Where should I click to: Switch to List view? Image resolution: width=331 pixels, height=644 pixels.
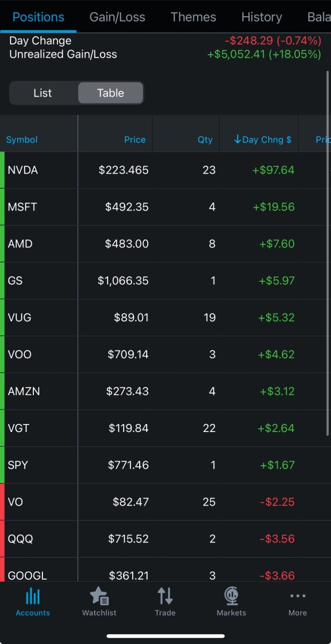(43, 93)
